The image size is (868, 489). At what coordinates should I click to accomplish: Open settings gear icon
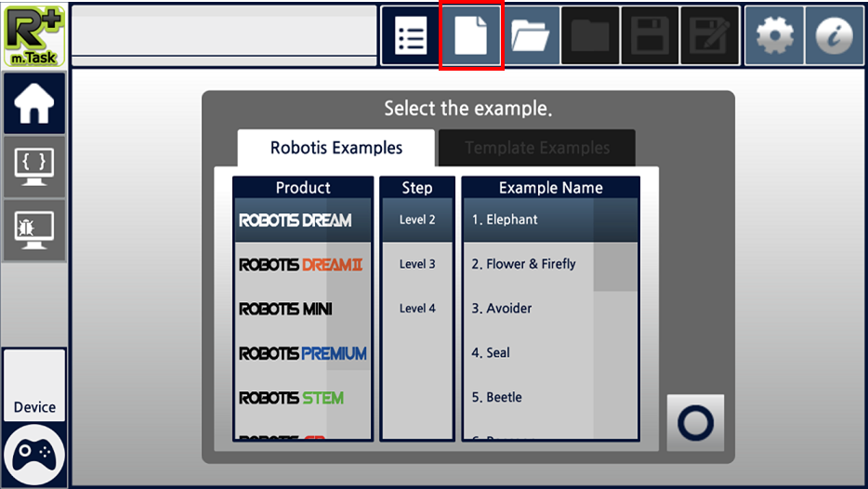[x=774, y=35]
